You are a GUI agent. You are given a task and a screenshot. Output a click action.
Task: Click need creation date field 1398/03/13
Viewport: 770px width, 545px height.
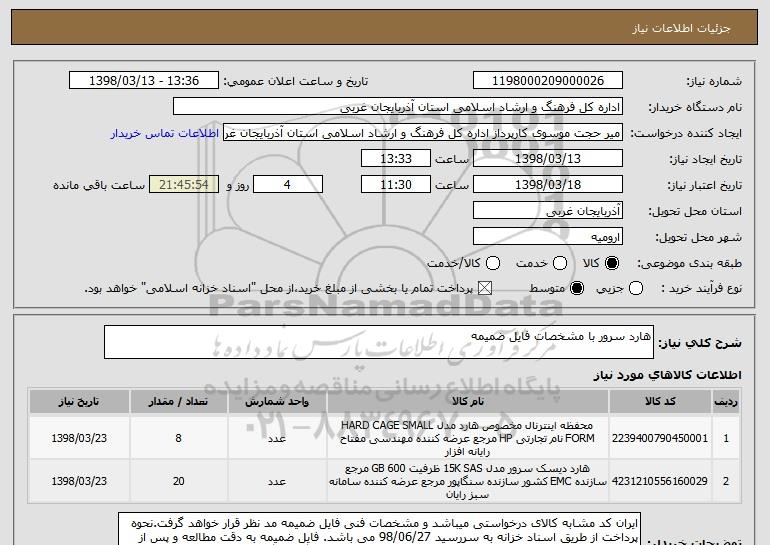(548, 159)
